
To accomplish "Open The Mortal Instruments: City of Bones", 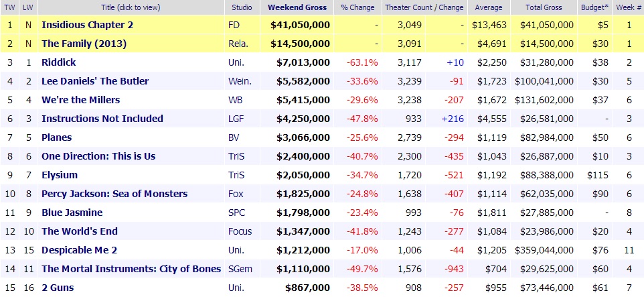I will tap(131, 269).
